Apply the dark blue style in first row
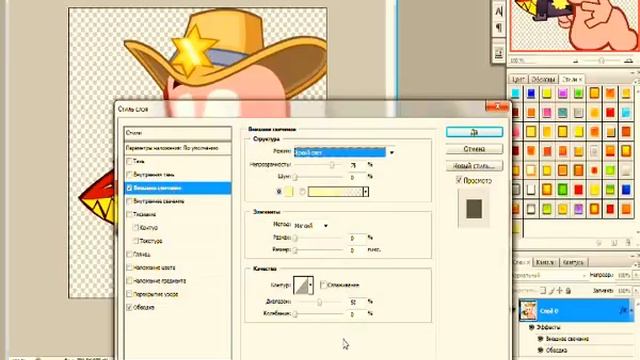Screen dimensions: 640x360 531,93
